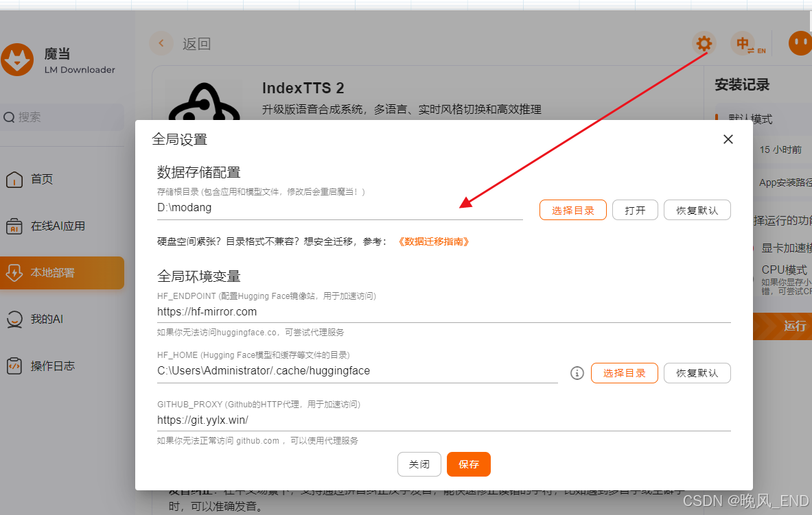
Task: Click the 运行 button behind the dialog
Action: [x=782, y=326]
